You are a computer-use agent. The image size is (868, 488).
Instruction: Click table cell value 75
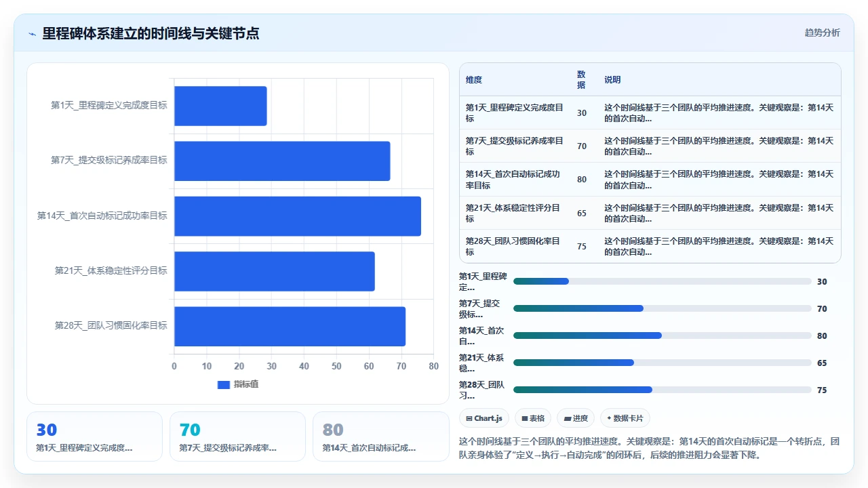point(582,247)
